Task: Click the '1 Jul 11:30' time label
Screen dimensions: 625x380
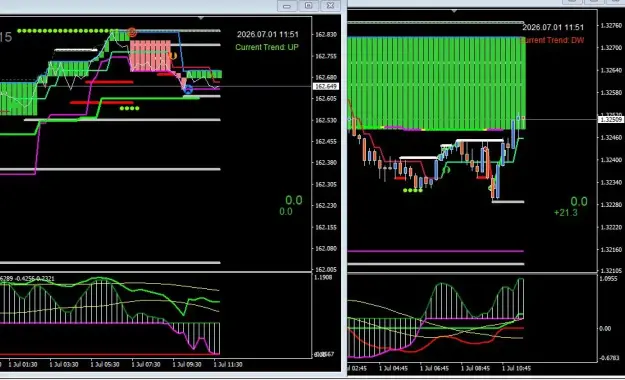Action: point(228,364)
